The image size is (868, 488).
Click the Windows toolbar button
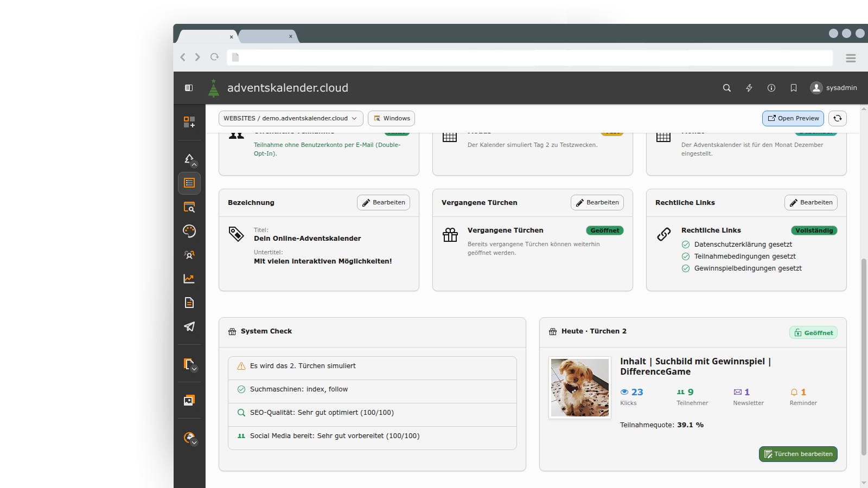pos(392,118)
